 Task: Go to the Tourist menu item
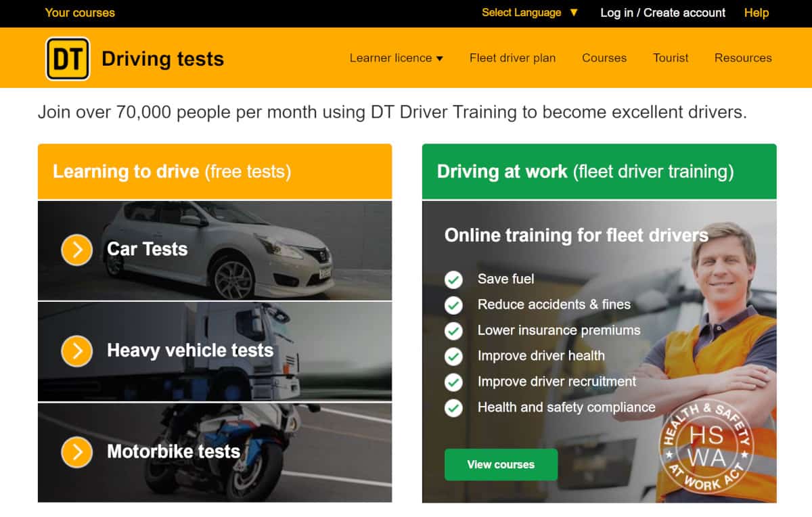(671, 58)
